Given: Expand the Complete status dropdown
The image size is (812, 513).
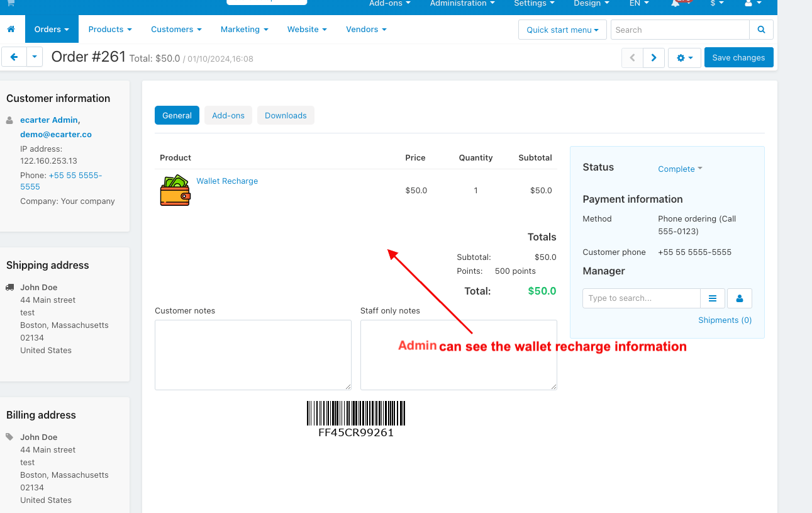Looking at the screenshot, I should tap(680, 169).
